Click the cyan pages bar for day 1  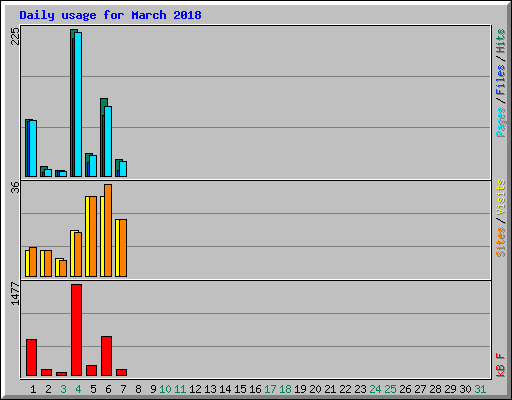(x=33, y=148)
